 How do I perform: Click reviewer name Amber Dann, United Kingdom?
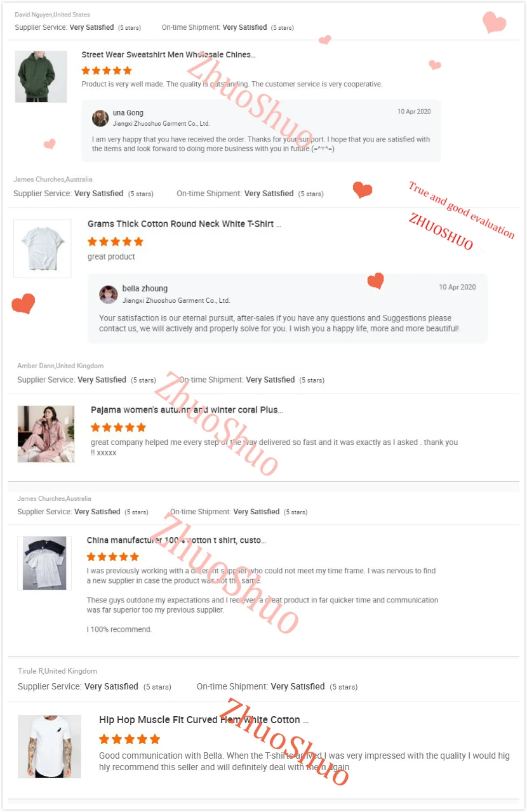(x=60, y=366)
